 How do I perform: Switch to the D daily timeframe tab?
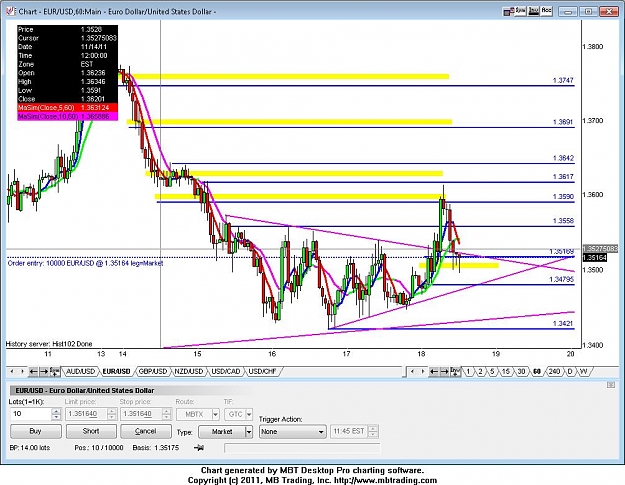pos(570,371)
